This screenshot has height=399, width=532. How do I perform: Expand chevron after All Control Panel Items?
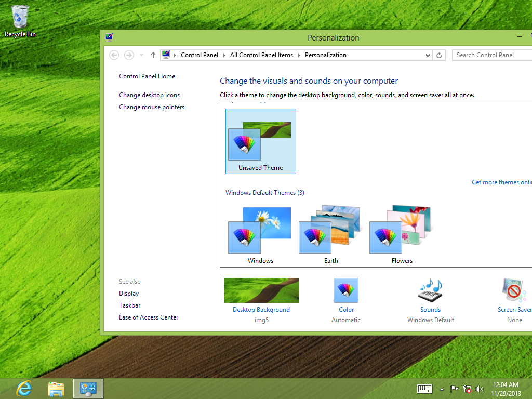[299, 55]
